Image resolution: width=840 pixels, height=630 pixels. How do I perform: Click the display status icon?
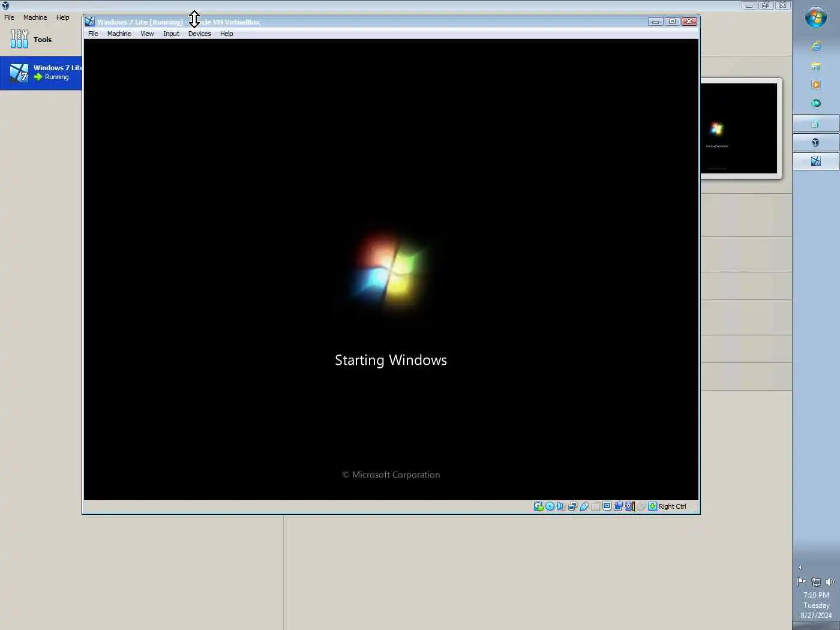[x=607, y=506]
